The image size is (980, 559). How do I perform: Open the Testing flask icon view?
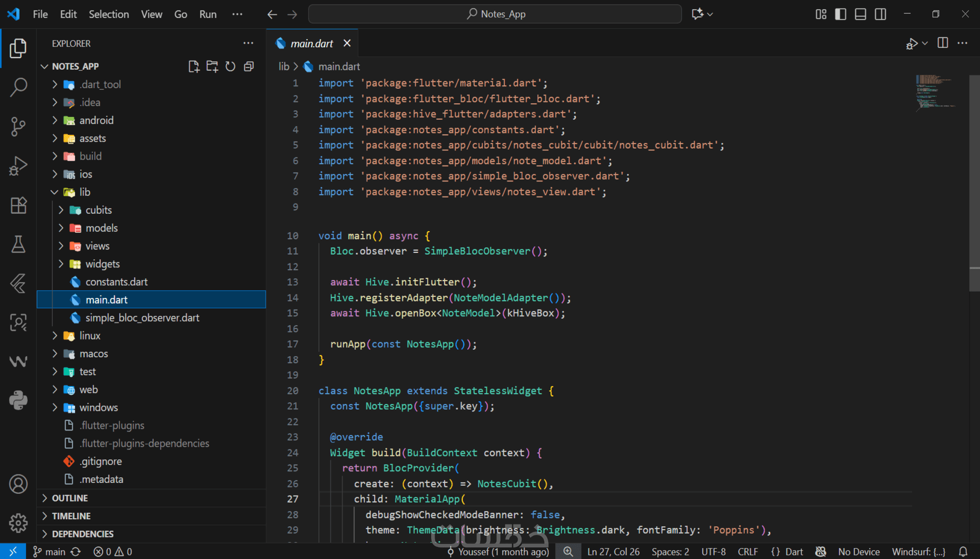[18, 244]
